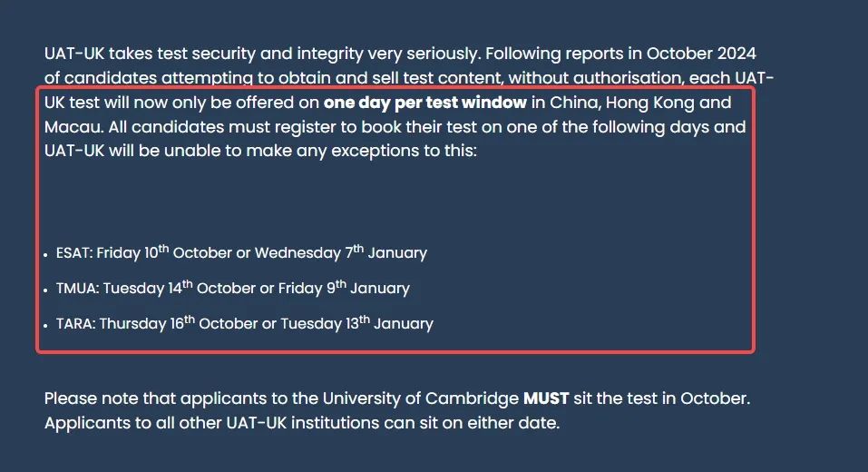The image size is (868, 472).
Task: Click 'Friday 10th October' in ESAT line
Action: 164,252
